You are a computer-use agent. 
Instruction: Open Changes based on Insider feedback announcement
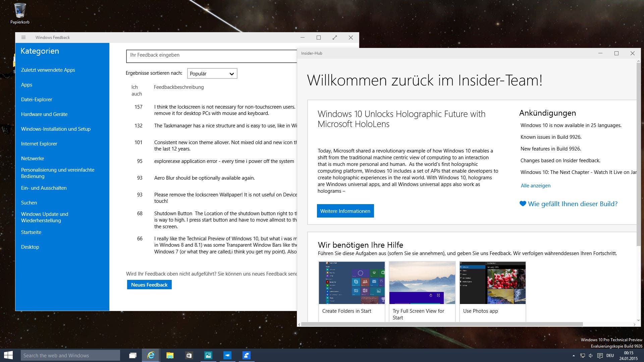point(560,160)
